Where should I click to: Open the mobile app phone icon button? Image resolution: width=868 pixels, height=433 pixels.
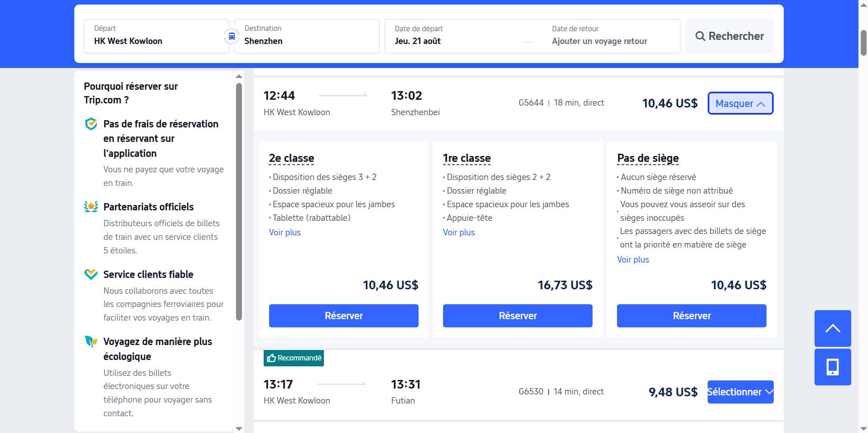(833, 367)
